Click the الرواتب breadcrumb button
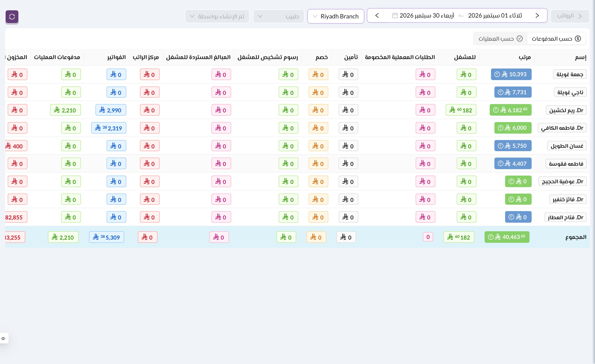The image size is (595, 364). (x=570, y=16)
